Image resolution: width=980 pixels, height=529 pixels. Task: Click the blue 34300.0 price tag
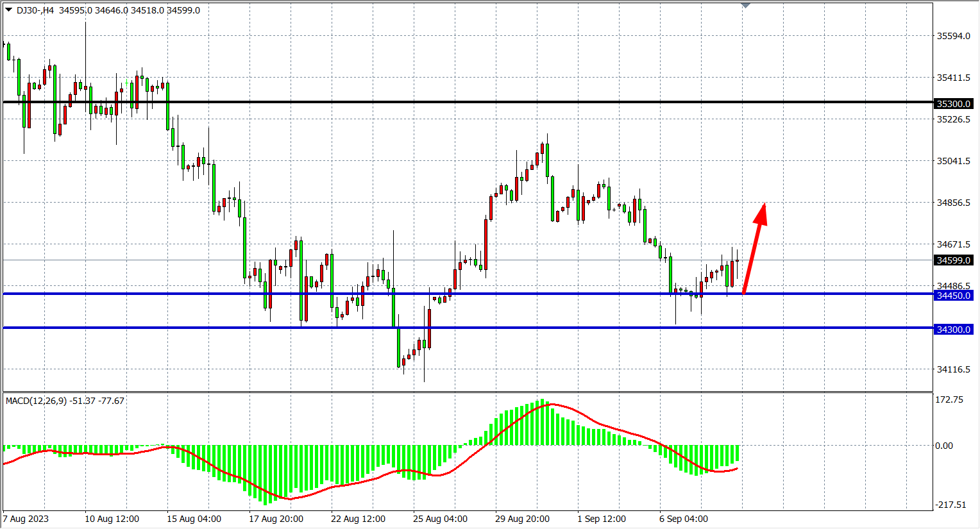click(954, 330)
